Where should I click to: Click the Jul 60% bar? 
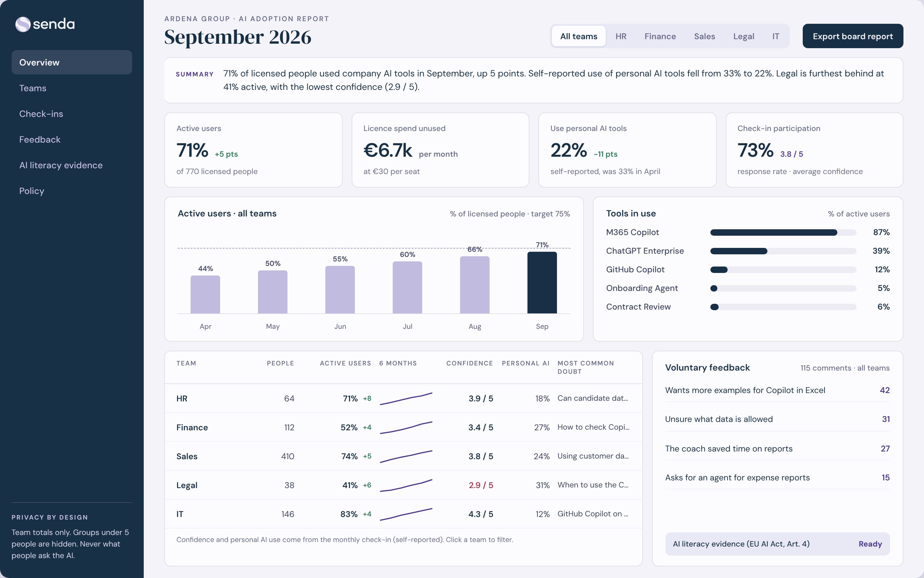tap(407, 287)
